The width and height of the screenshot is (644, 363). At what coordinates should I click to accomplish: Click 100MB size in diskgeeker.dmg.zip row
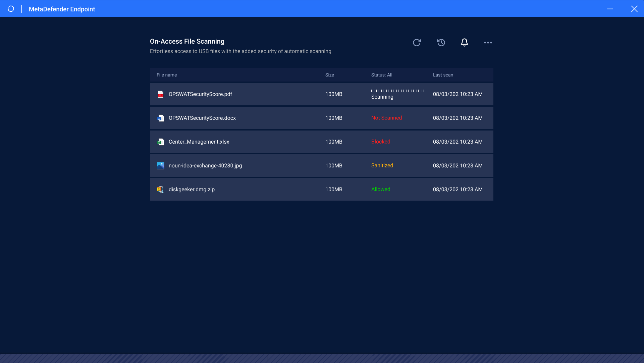click(334, 190)
